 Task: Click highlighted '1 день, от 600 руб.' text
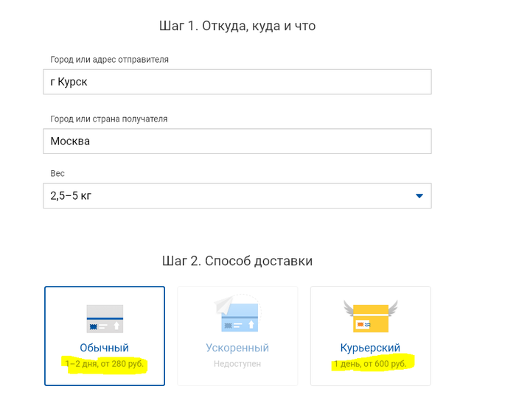(x=370, y=364)
